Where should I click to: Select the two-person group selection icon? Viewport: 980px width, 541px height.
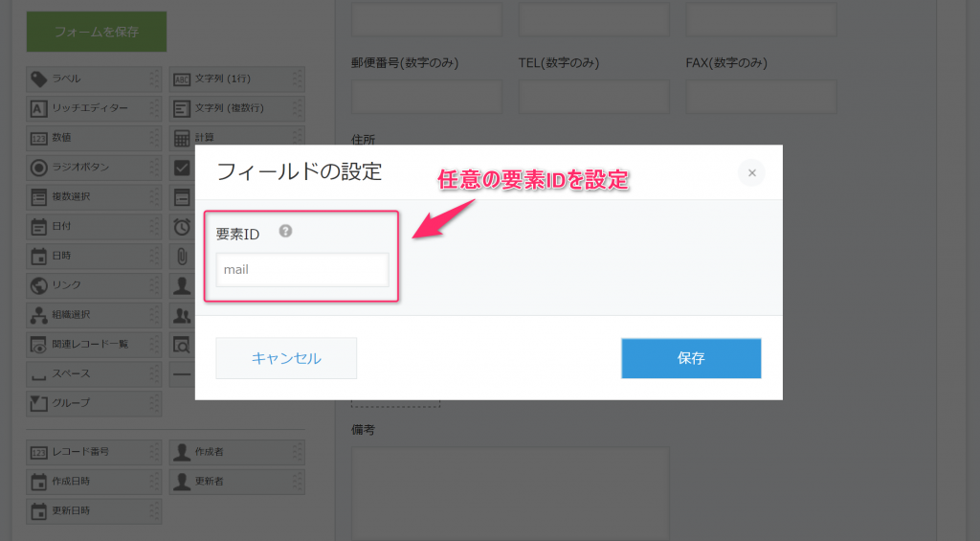click(182, 315)
